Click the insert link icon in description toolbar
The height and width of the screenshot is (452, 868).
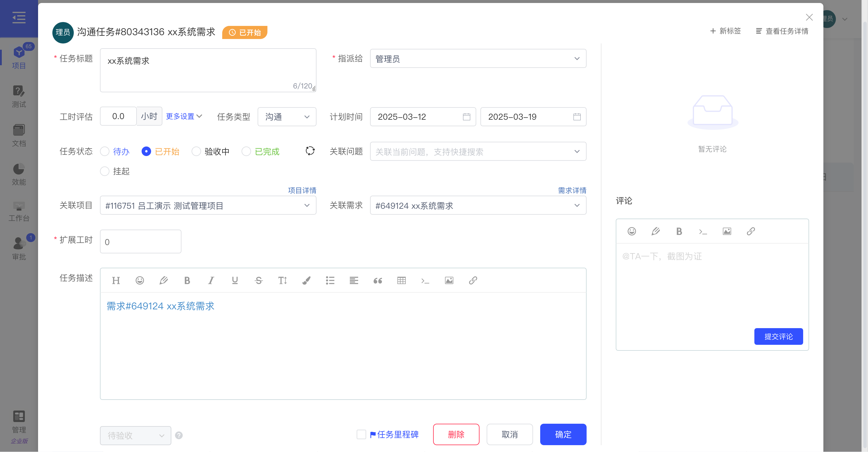pos(472,280)
